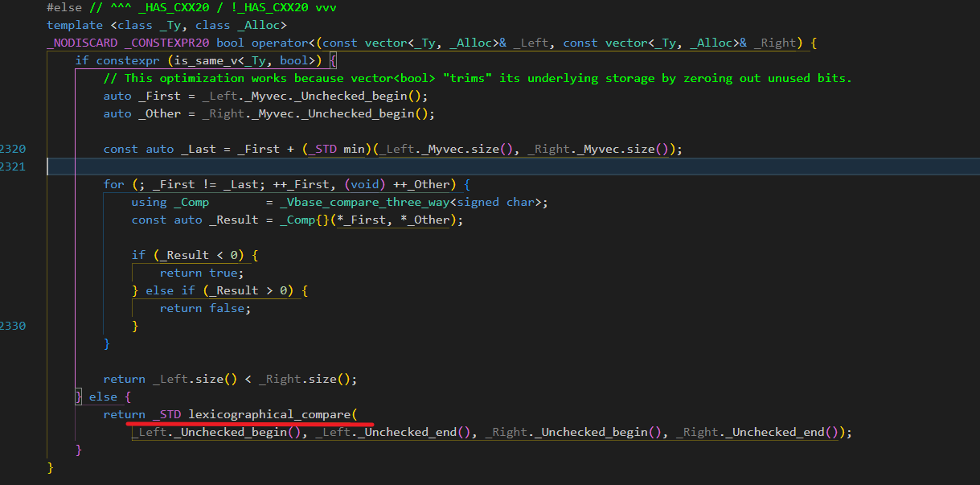Click the '} else {' line
This screenshot has width=980, height=485.
[x=103, y=397]
